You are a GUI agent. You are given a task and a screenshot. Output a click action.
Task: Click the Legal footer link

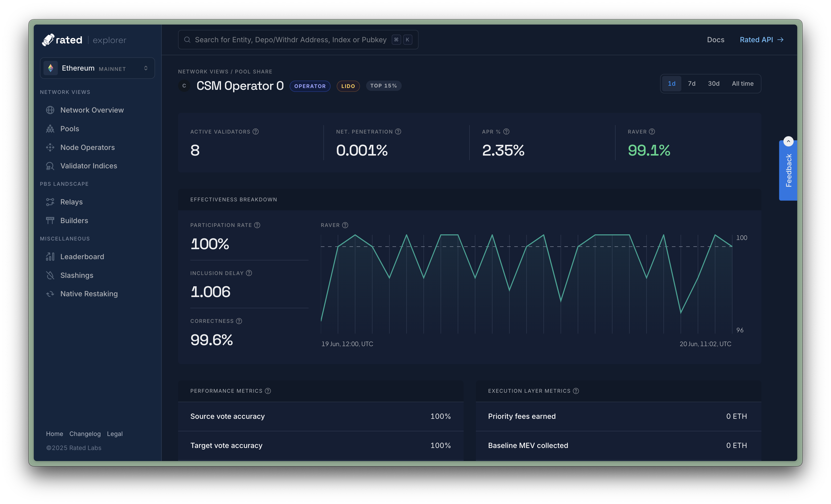point(115,434)
